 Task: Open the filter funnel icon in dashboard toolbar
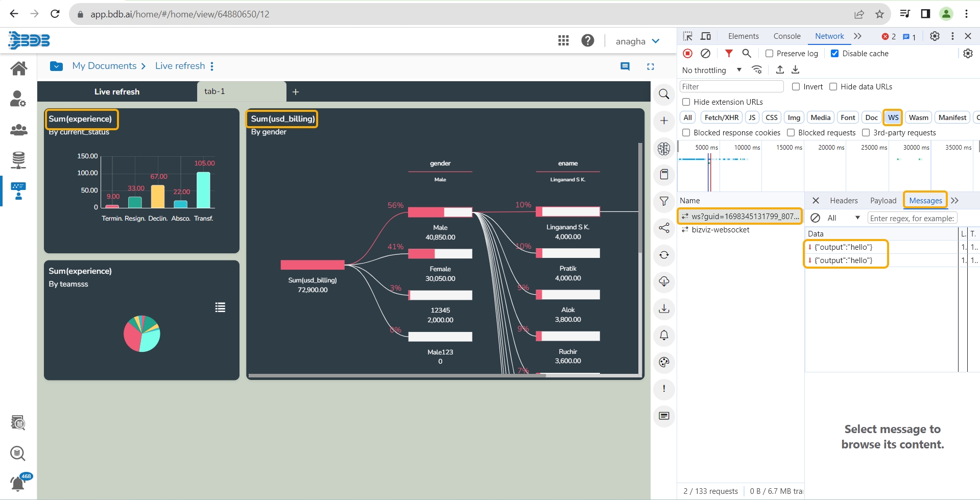coord(664,201)
